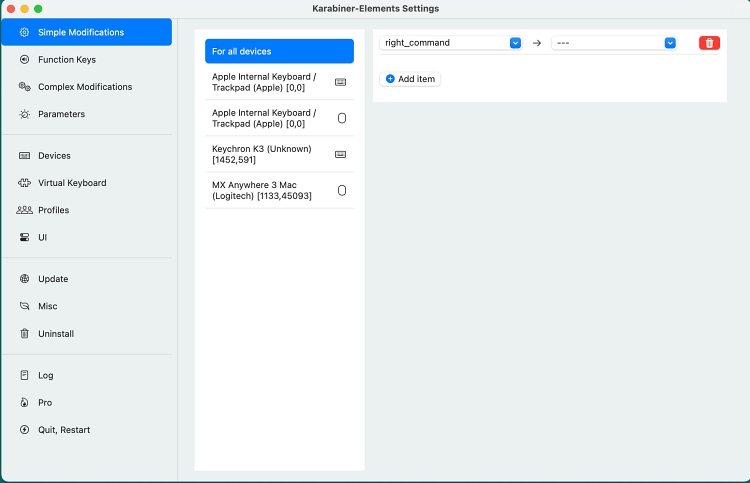
Task: Click the Misc leaf icon
Action: 24,306
